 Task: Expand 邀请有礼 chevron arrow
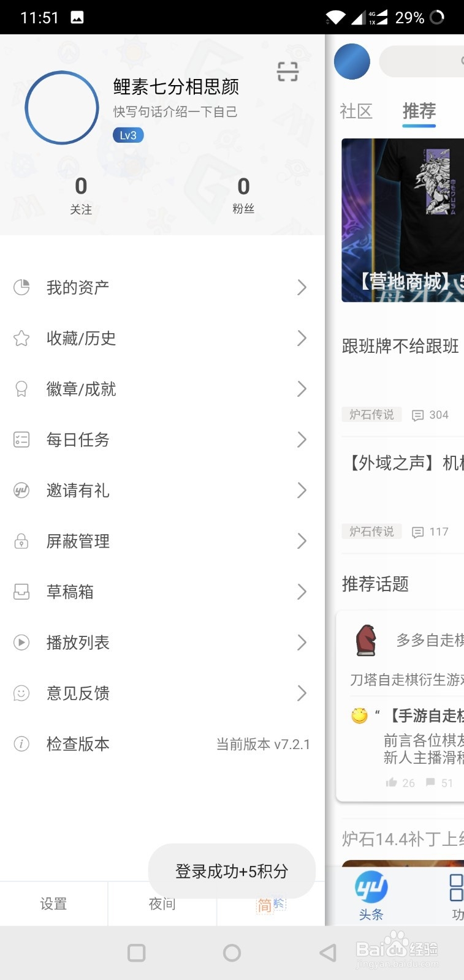[x=302, y=490]
